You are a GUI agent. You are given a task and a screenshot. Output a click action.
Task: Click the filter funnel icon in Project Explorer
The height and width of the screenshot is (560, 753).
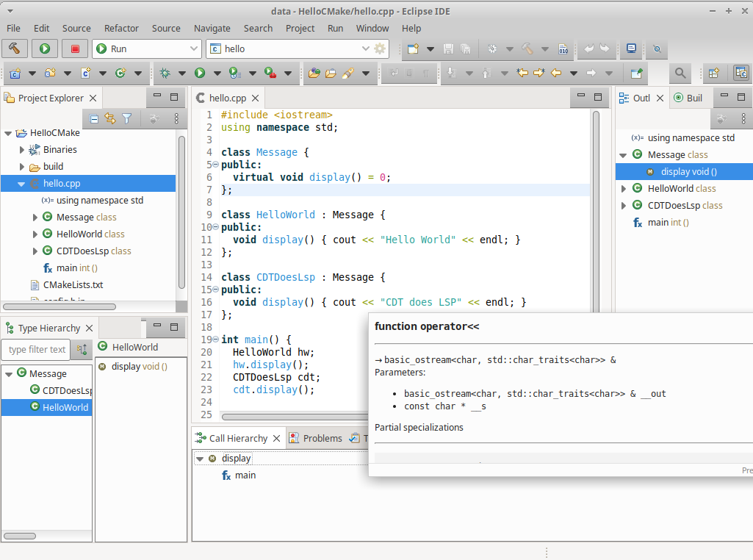126,118
